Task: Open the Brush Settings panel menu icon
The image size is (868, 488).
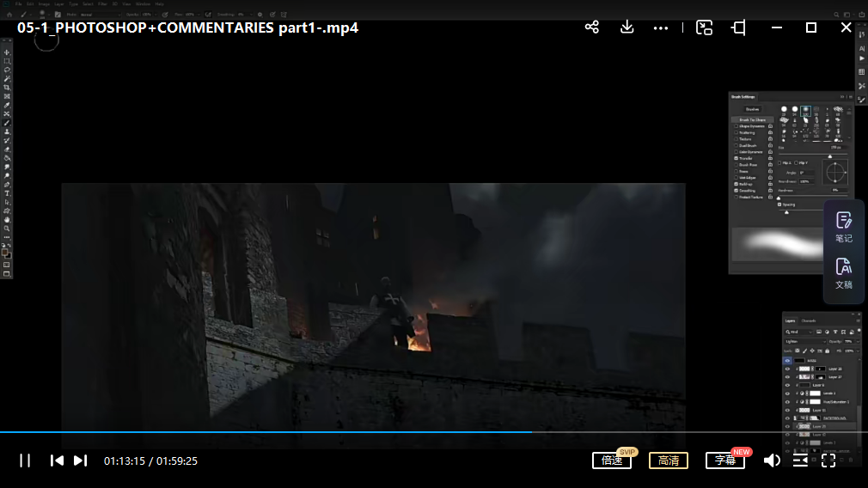Action: click(x=851, y=97)
